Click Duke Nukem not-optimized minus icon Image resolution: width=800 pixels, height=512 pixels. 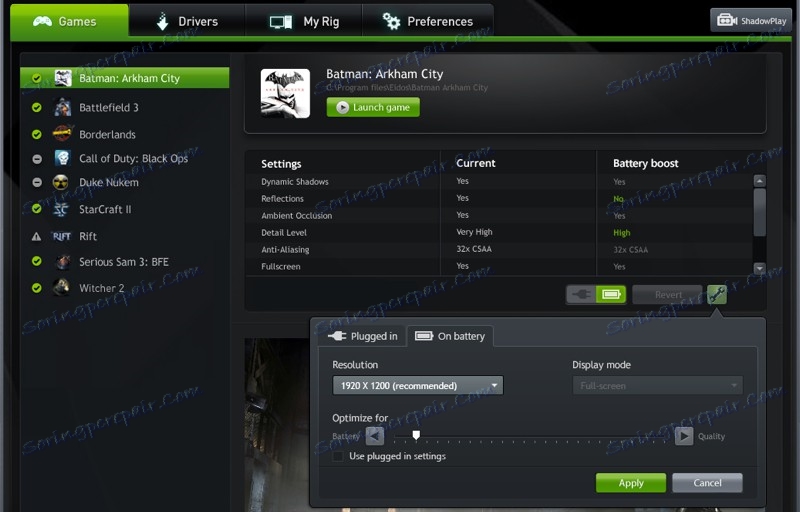click(37, 183)
